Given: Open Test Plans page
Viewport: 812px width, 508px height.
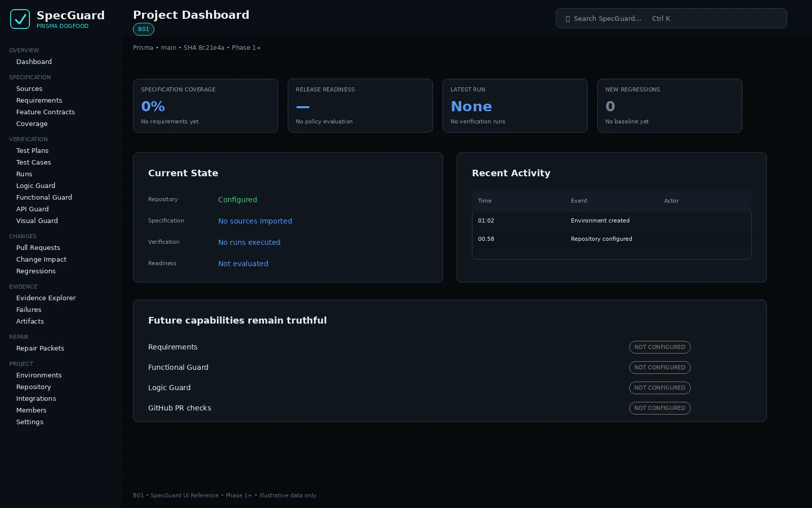Looking at the screenshot, I should click(32, 151).
